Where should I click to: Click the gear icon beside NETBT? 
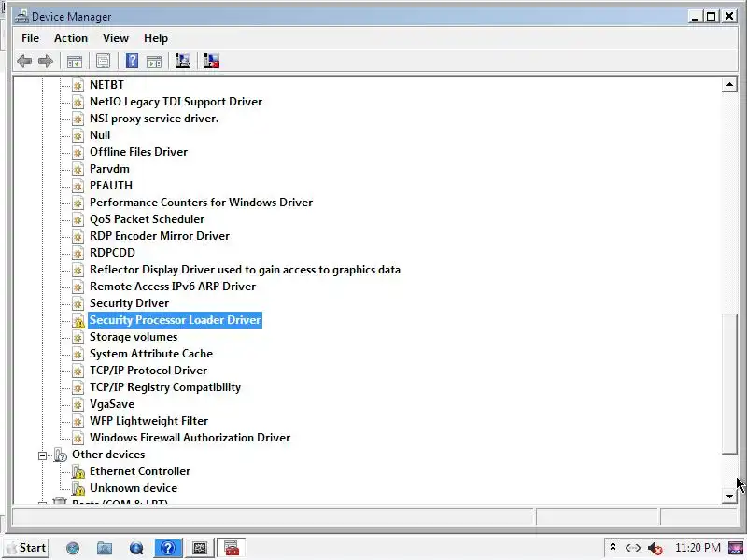tap(78, 85)
